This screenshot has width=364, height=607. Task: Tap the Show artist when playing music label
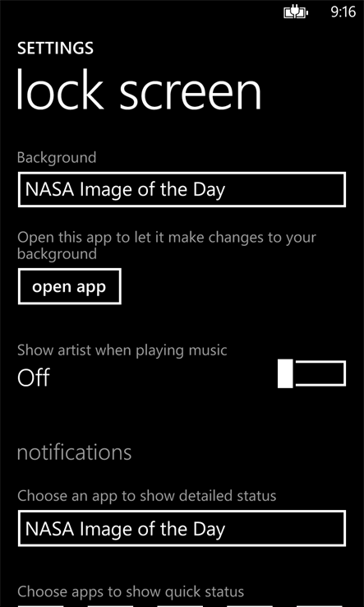click(122, 350)
